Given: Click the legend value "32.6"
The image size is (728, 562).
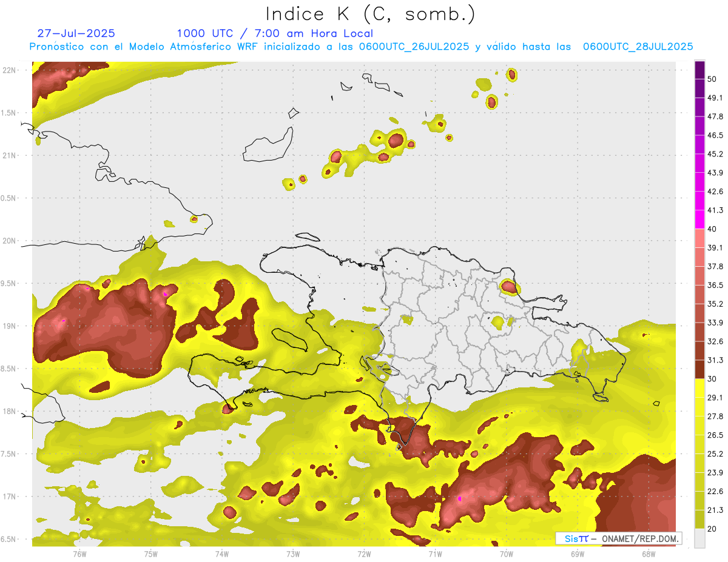Looking at the screenshot, I should (x=715, y=341).
